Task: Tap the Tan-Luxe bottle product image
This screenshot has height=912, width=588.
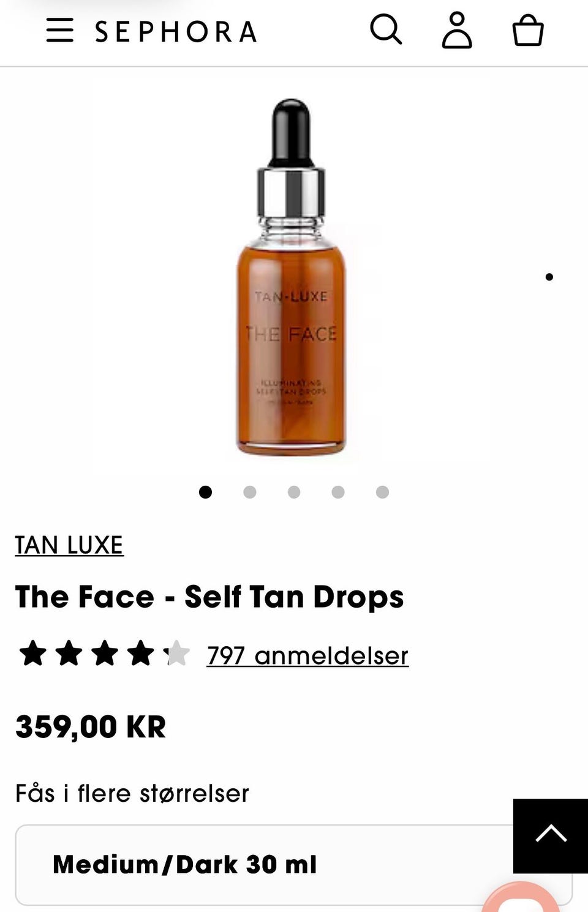Action: [292, 277]
